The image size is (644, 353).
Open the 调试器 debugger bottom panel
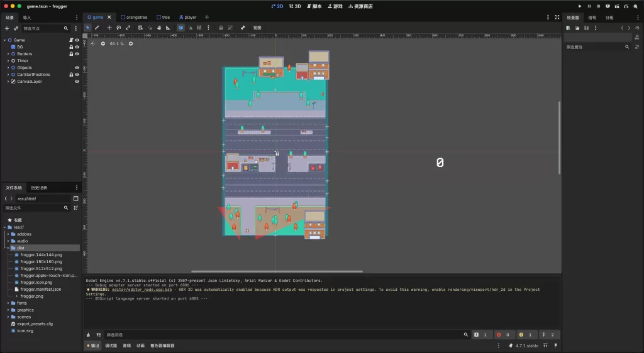click(111, 345)
